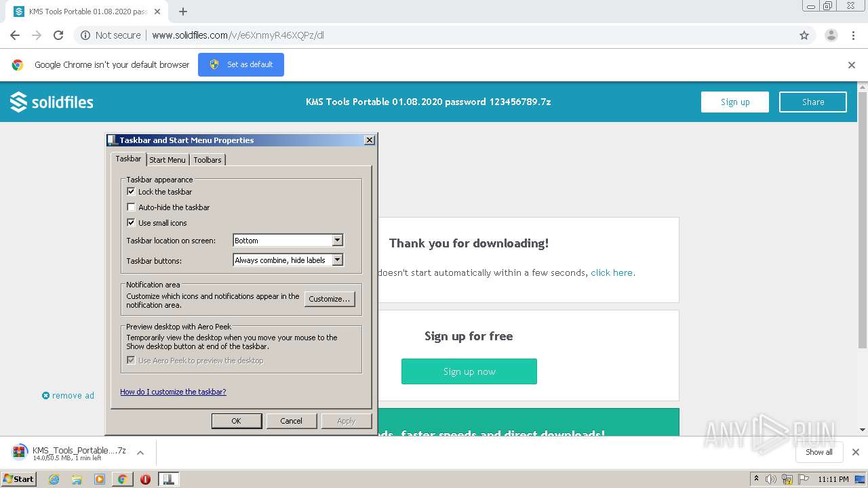Viewport: 868px width, 488px height.
Task: Reload the Solidfiles page
Action: click(x=58, y=35)
